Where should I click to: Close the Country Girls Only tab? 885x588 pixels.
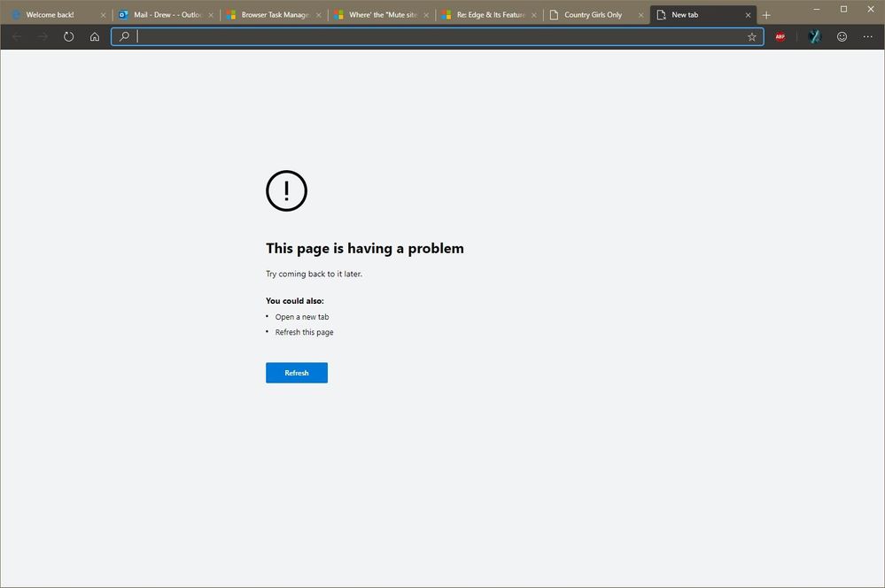pyautogui.click(x=640, y=15)
